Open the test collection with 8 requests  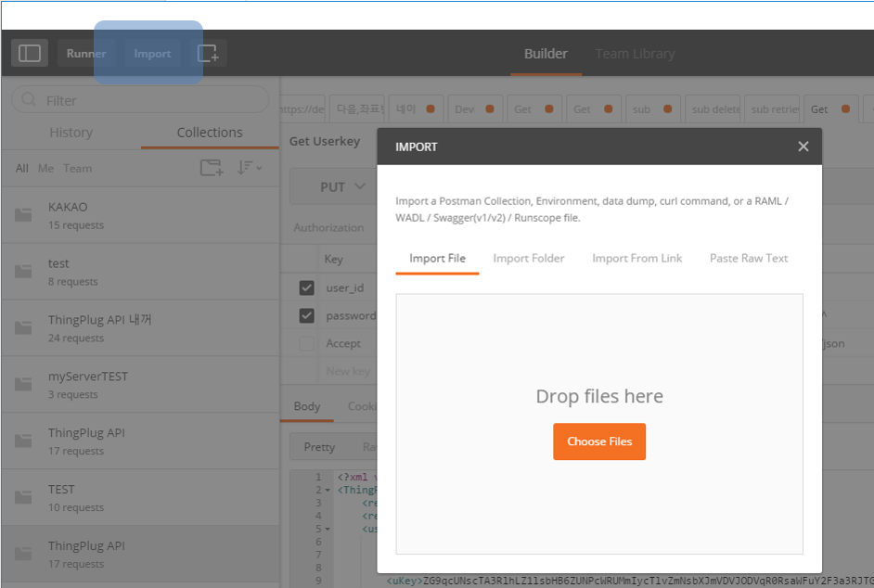[140, 272]
